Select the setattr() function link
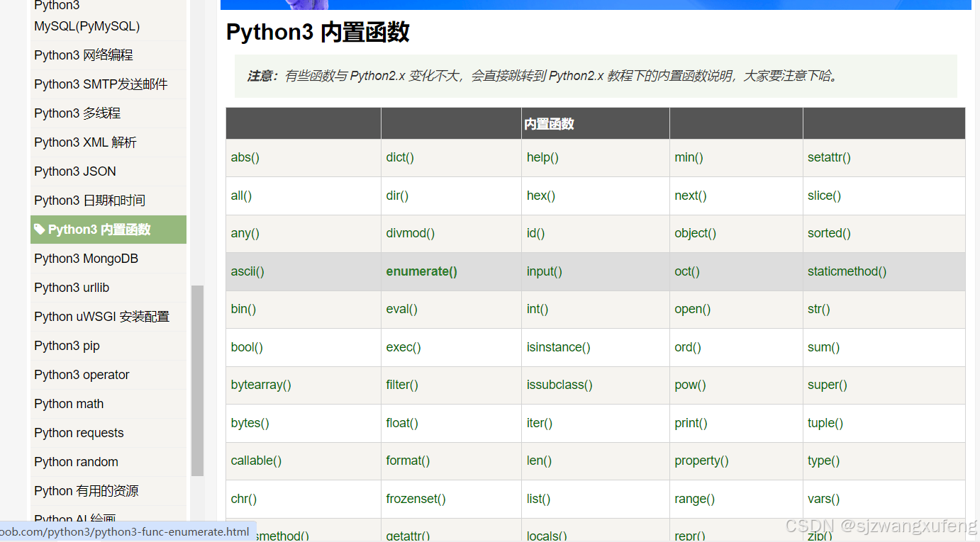980x542 pixels. [829, 157]
